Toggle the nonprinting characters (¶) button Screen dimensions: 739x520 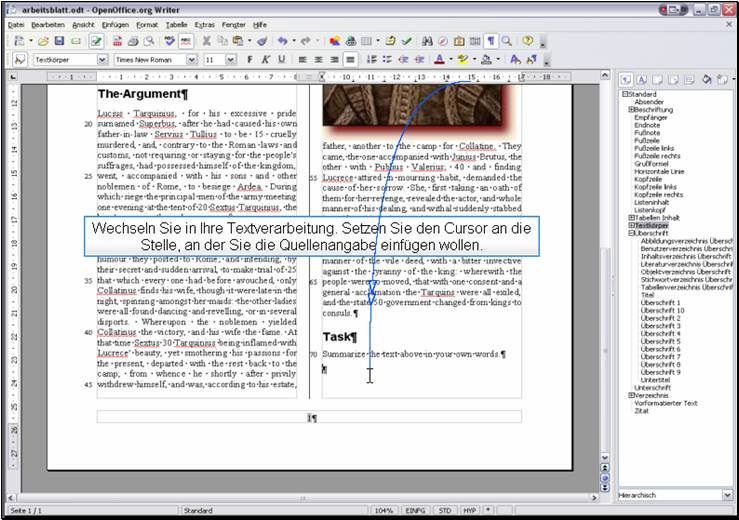(490, 41)
